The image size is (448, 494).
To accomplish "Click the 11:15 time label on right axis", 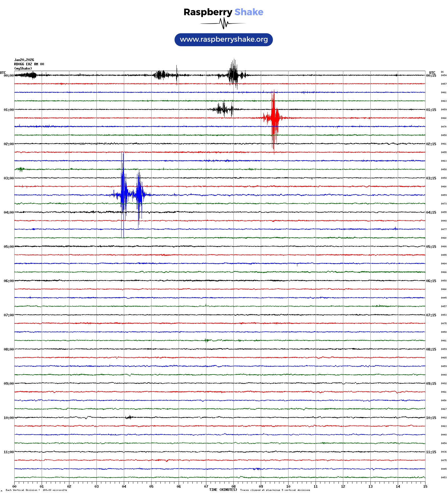I will coord(431,452).
